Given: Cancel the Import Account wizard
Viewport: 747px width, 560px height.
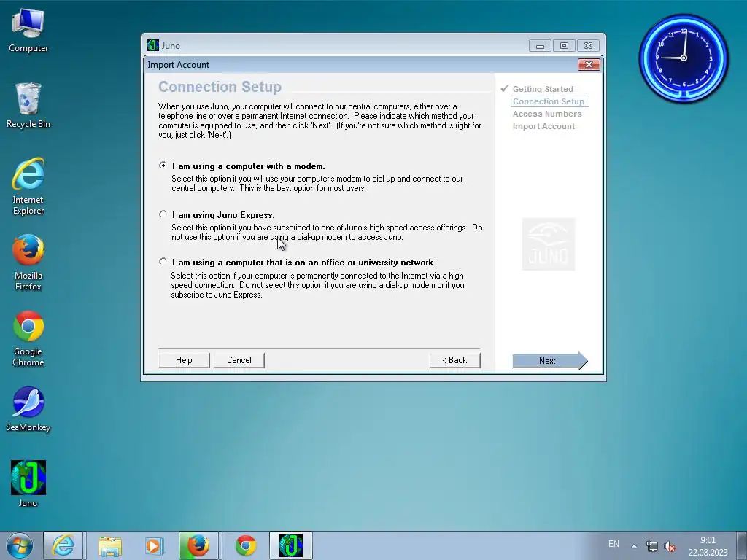Looking at the screenshot, I should 239,360.
